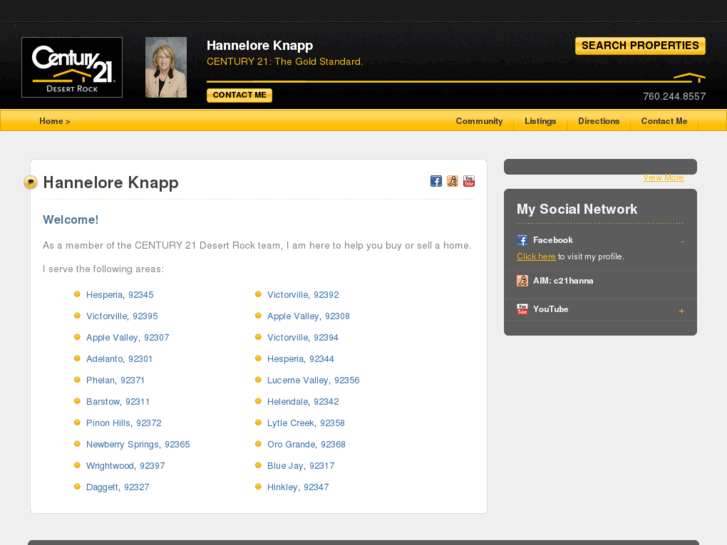Viewport: 727px width, 545px height.
Task: Open the Blue Jay, 92317 area link
Action: click(300, 466)
